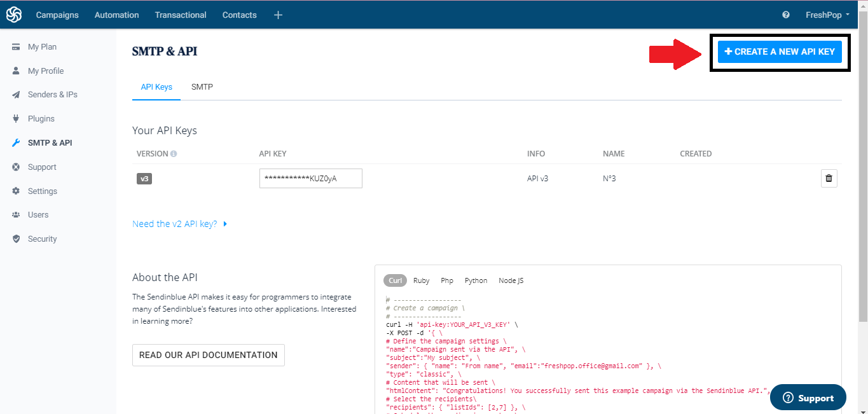Image resolution: width=868 pixels, height=414 pixels.
Task: Show the Node JS code example
Action: click(511, 280)
